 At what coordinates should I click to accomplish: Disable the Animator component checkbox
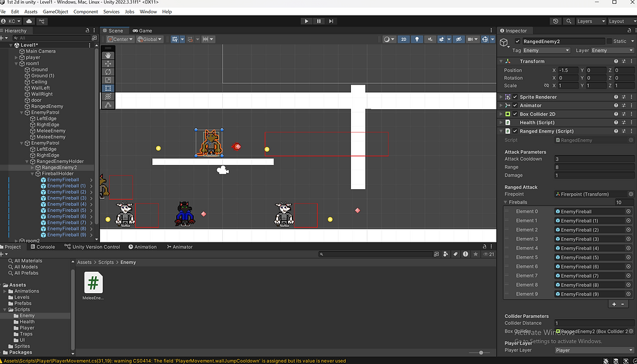515,105
